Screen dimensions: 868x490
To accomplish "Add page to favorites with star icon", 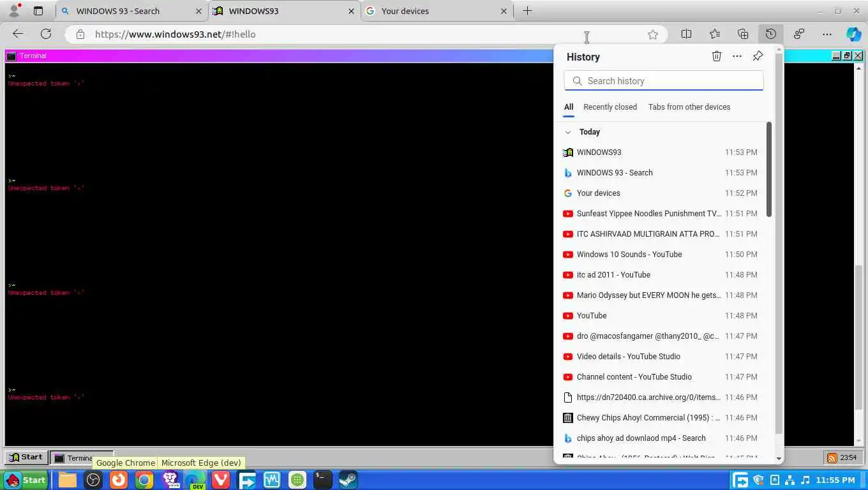I will pos(652,34).
